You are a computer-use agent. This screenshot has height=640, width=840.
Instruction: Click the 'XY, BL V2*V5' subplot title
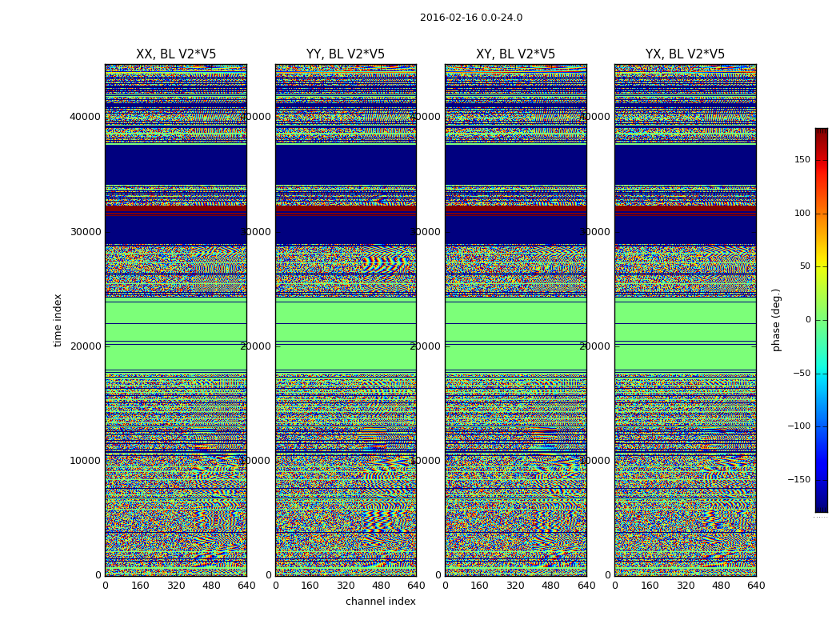click(x=515, y=54)
